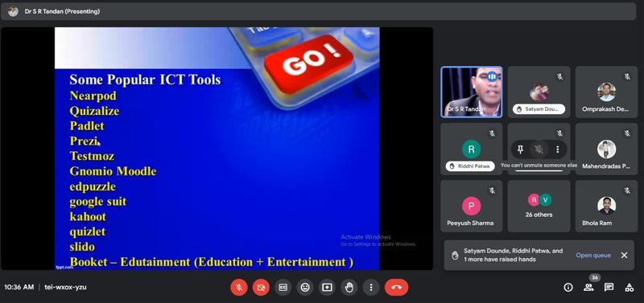The image size is (644, 303).
Task: Turn on closed captions
Action: point(283,288)
